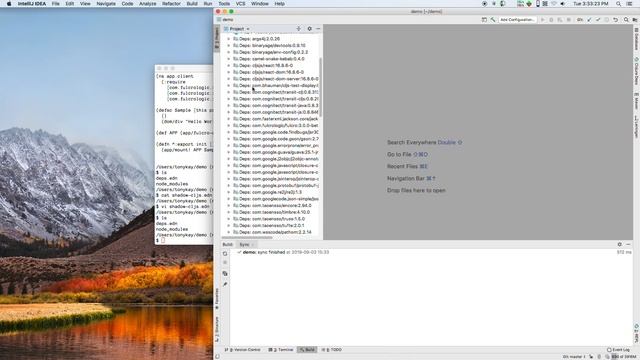Click the Stop toolbar icon
Screen dimensions: 640x360
(x=569, y=20)
